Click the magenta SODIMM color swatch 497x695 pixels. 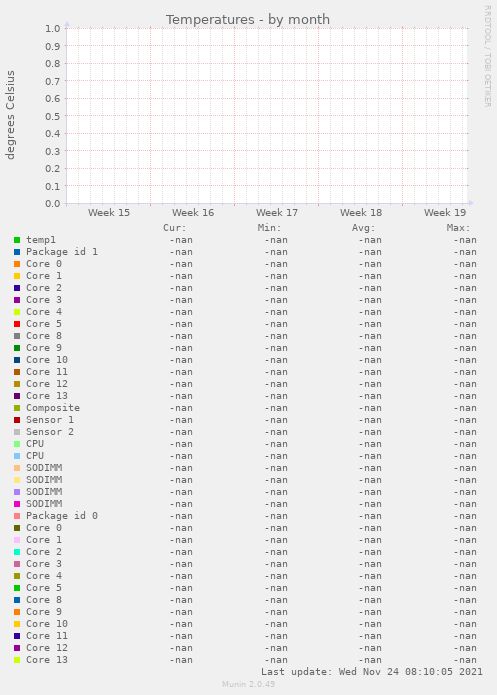point(17,504)
